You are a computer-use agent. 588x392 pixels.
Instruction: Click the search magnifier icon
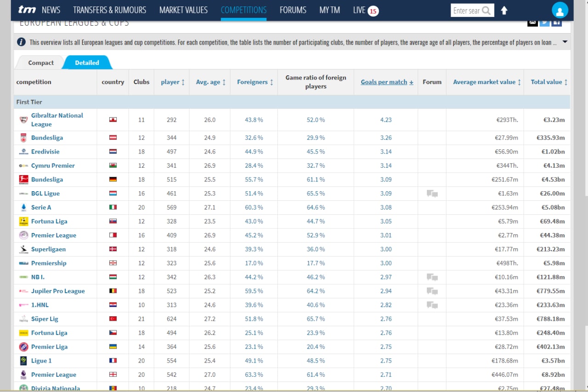point(486,11)
